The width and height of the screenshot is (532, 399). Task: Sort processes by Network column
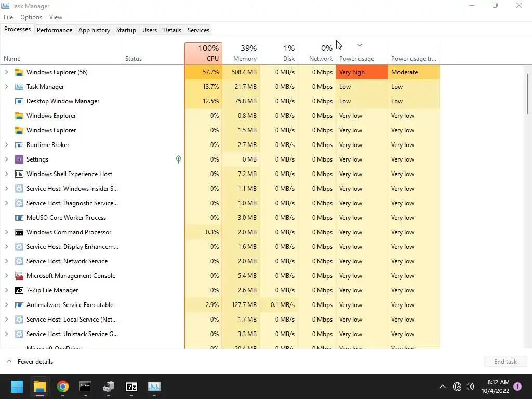coord(317,54)
